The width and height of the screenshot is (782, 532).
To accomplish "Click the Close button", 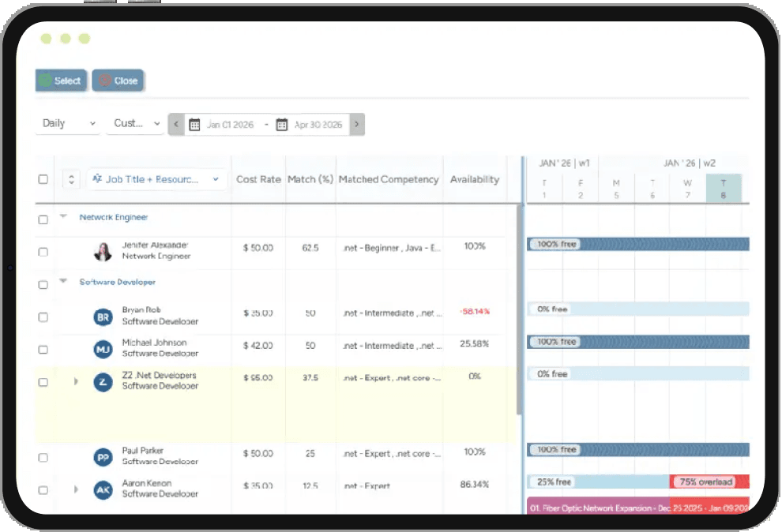I will [x=118, y=81].
